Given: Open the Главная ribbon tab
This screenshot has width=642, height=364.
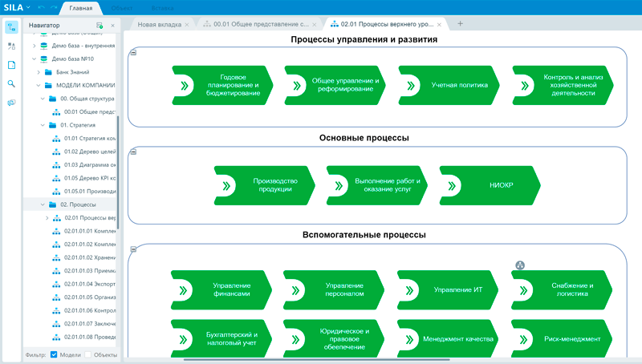Looking at the screenshot, I should [80, 7].
